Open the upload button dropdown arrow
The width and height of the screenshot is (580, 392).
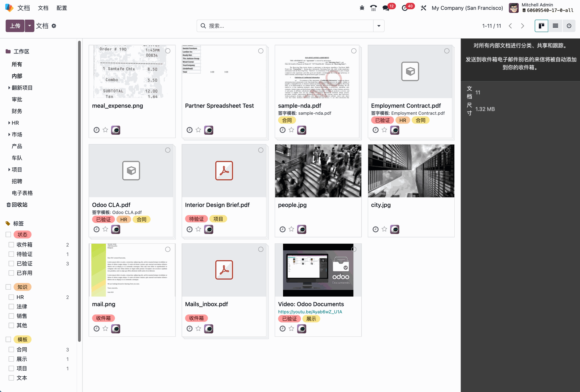[29, 26]
